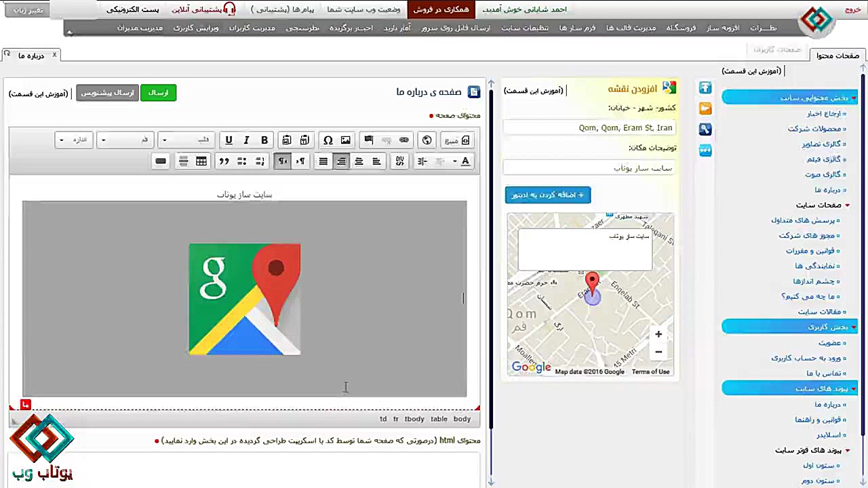Open the تنظیمات سایت menu item
Screen dimensions: 868x488
pos(524,28)
